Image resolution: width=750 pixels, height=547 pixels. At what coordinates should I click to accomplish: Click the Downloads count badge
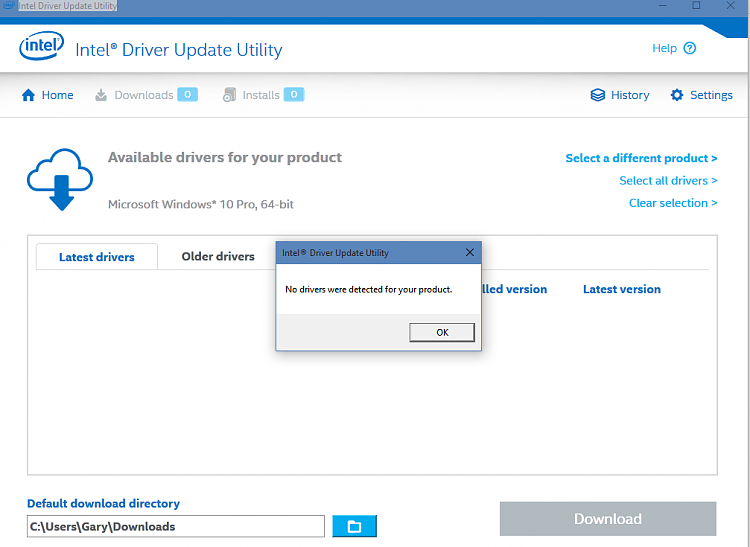188,95
